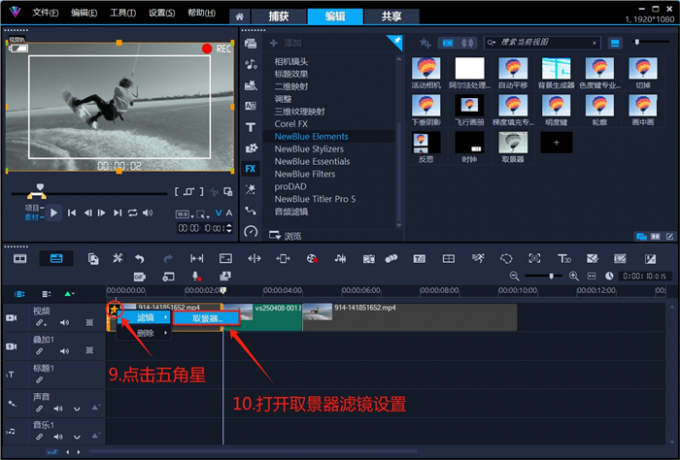Switch to timeline view icon
The height and width of the screenshot is (460, 680).
pyautogui.click(x=56, y=259)
